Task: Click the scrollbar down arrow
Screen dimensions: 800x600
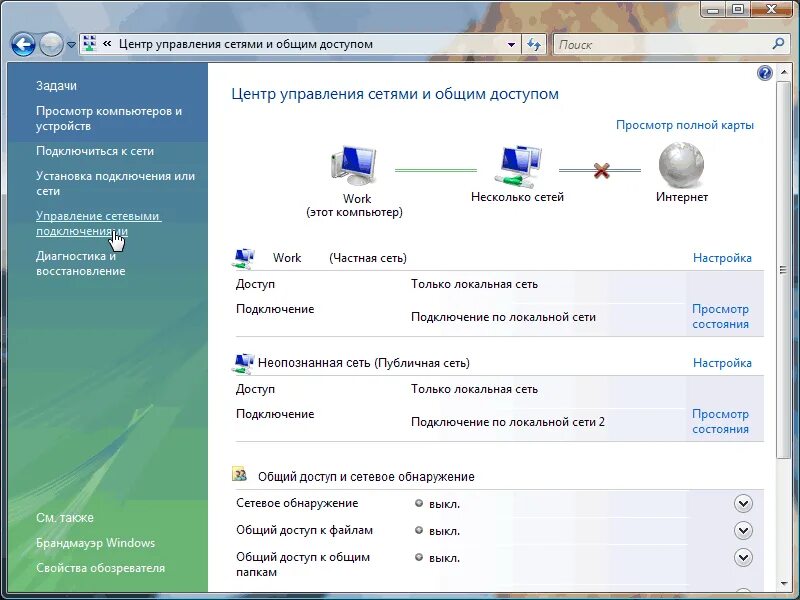Action: (784, 584)
